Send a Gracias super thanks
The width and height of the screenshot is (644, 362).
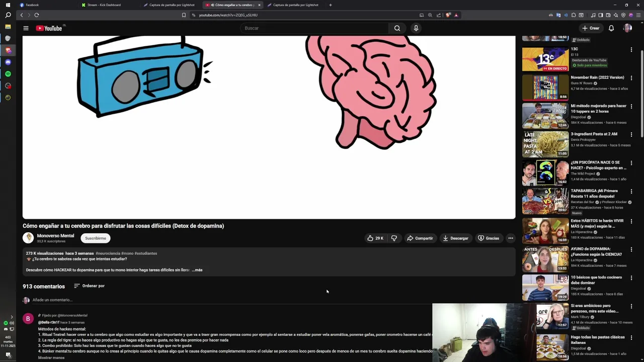point(489,238)
